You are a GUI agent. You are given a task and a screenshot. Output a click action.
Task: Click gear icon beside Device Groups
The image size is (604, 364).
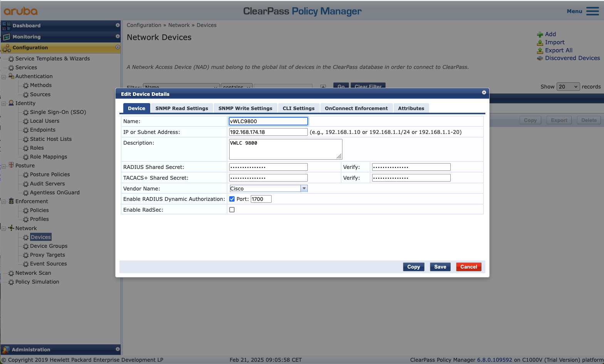tap(26, 246)
